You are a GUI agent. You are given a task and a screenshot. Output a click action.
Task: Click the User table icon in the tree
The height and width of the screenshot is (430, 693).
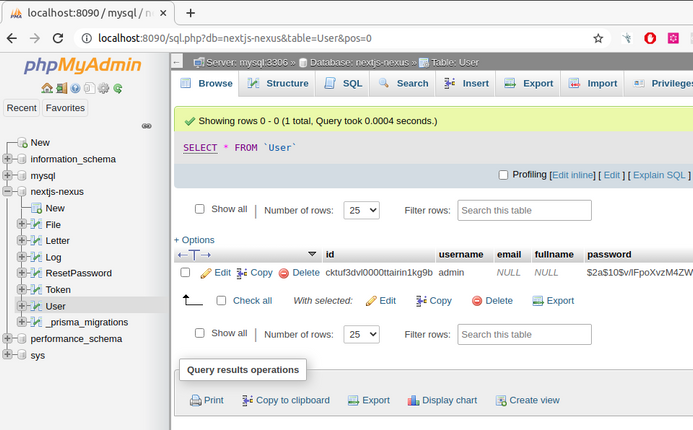(x=37, y=306)
